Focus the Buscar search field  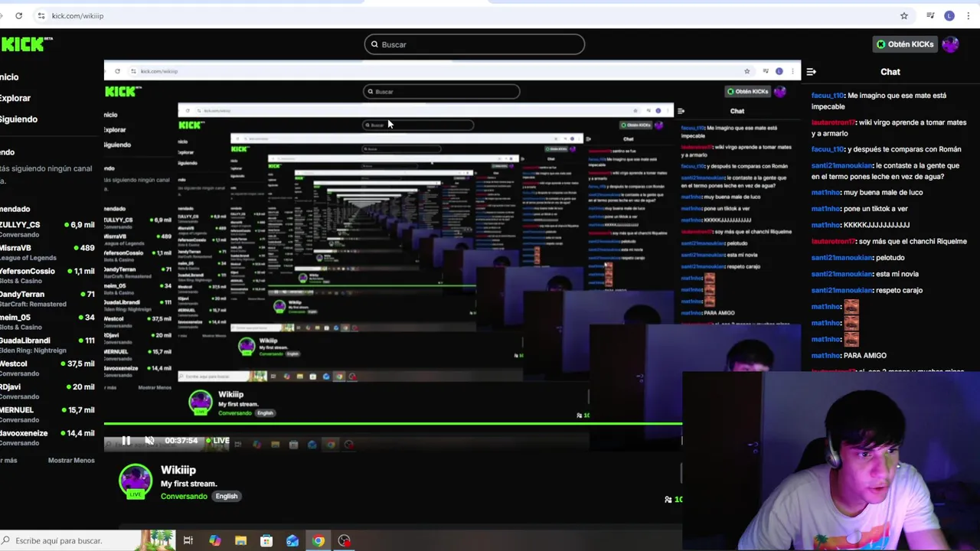click(474, 44)
